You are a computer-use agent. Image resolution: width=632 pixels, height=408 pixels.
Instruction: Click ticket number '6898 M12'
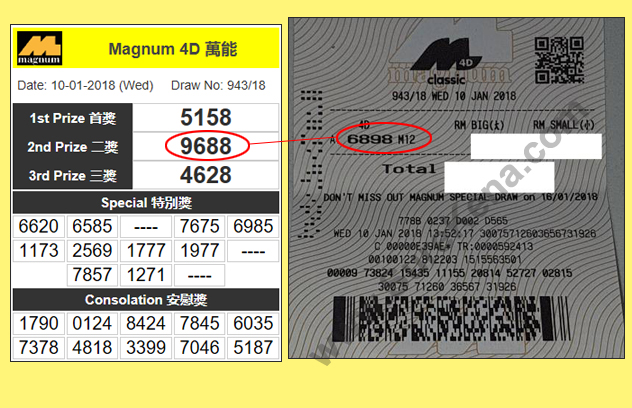coord(381,139)
